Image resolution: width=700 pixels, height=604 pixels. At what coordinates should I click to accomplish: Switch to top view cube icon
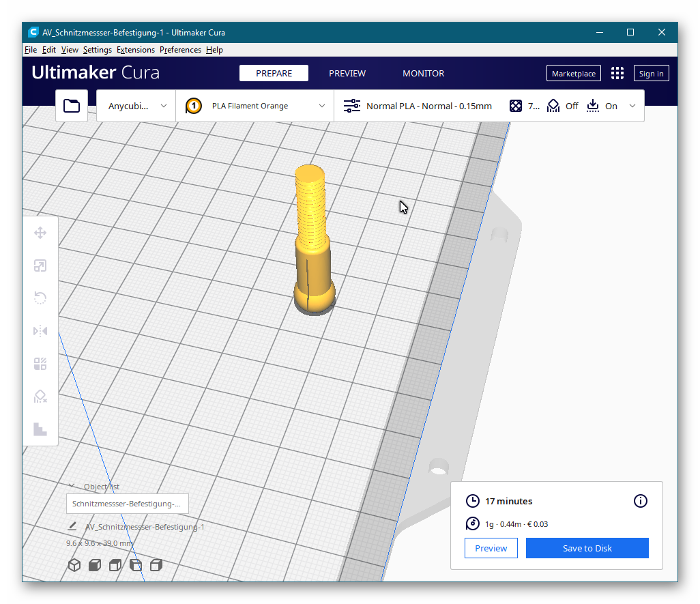click(115, 565)
